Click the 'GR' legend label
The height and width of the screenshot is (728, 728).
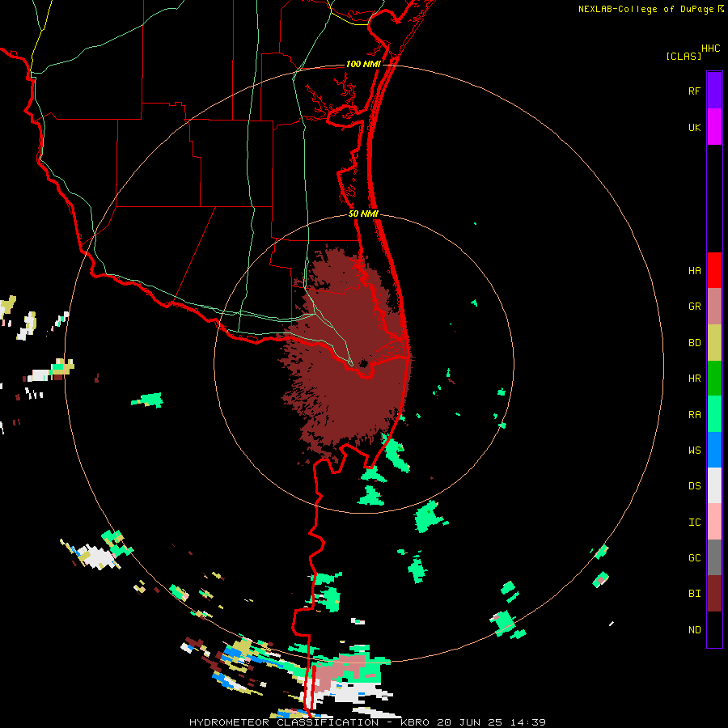pos(694,307)
